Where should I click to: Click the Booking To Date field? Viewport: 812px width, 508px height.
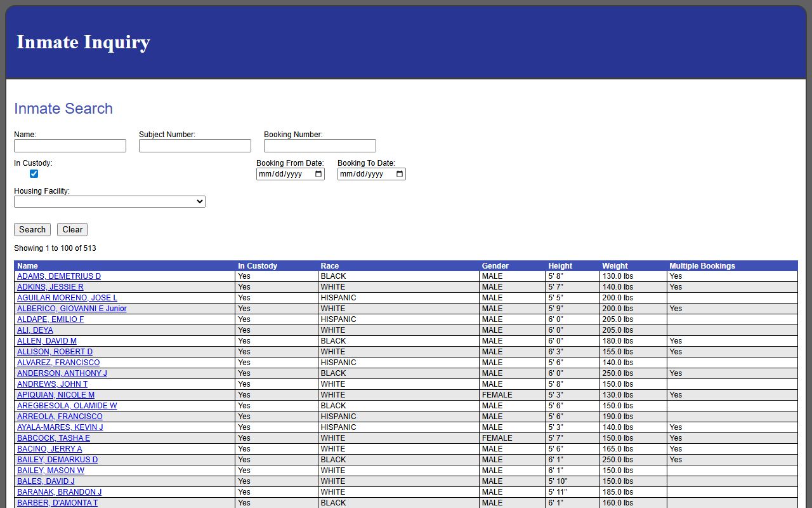(x=372, y=174)
